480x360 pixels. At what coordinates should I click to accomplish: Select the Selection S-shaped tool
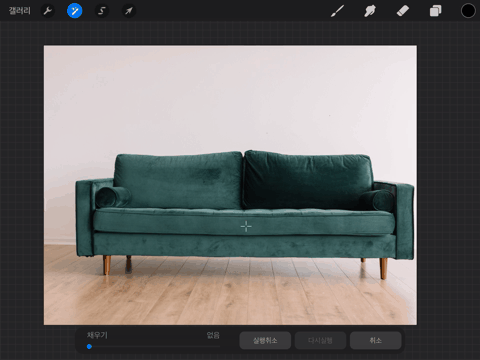(x=102, y=11)
